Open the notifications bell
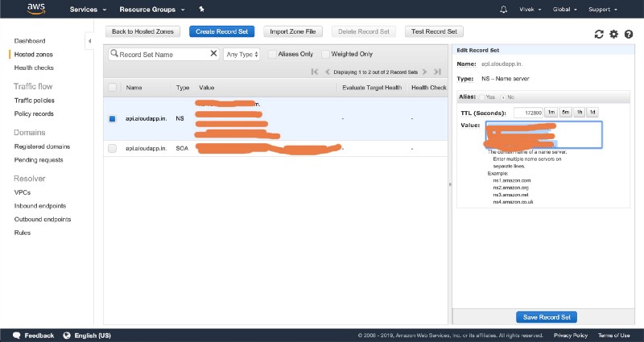 504,10
